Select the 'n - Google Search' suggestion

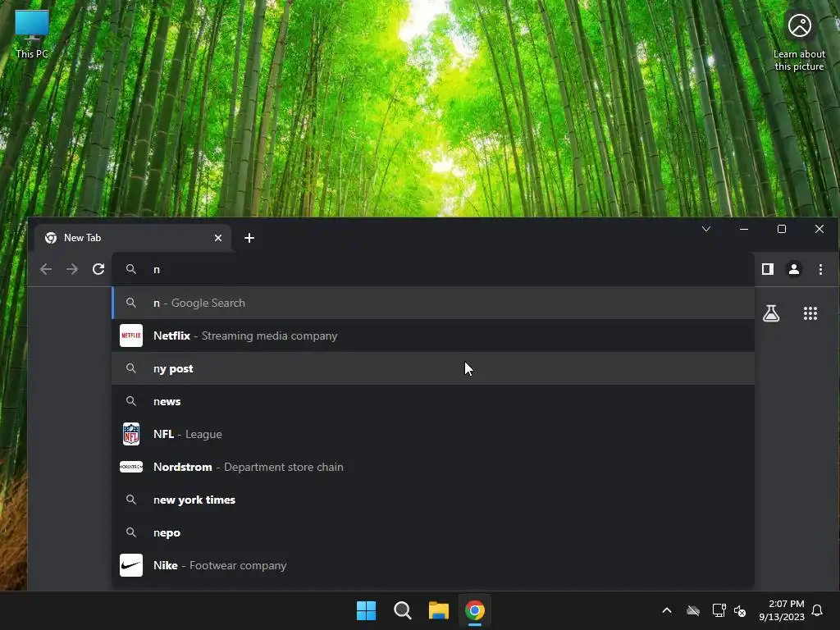[x=433, y=303]
